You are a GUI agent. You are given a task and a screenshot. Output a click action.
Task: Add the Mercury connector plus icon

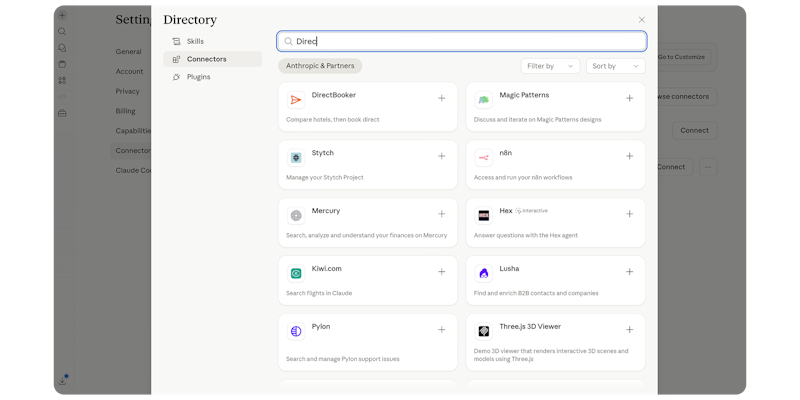[x=442, y=214]
